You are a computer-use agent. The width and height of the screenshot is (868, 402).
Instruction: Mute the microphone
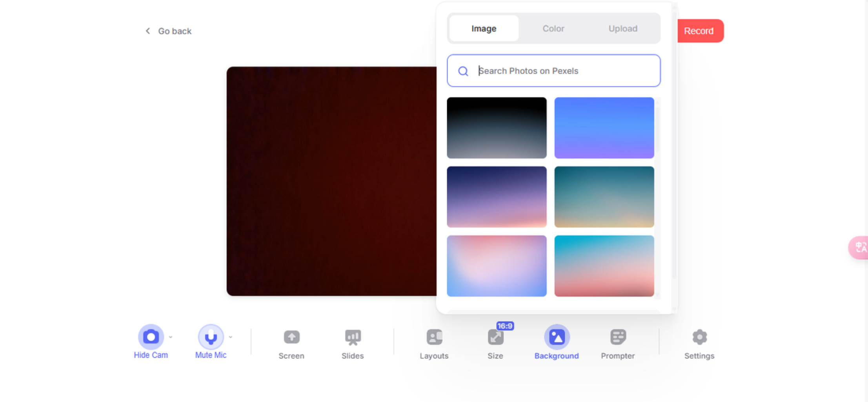211,336
